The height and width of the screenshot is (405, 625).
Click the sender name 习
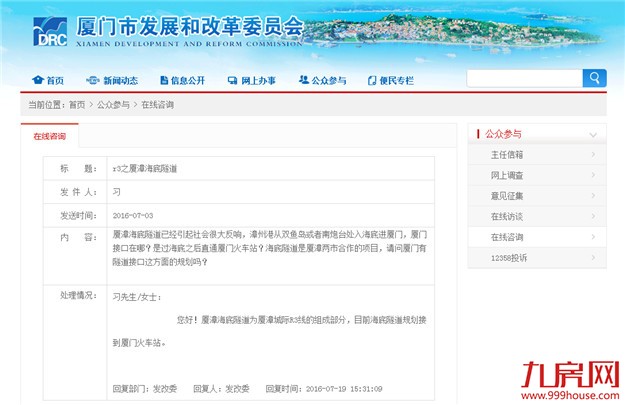click(116, 192)
